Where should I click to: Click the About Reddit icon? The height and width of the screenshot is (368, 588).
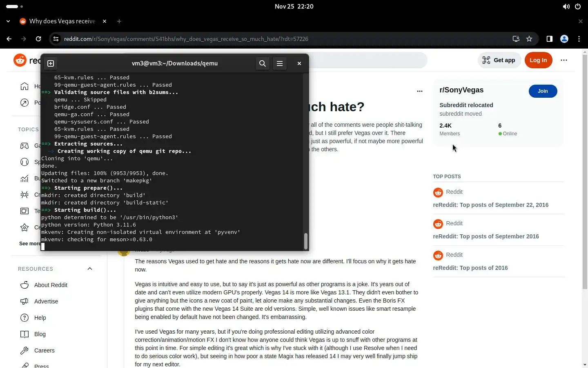[24, 285]
